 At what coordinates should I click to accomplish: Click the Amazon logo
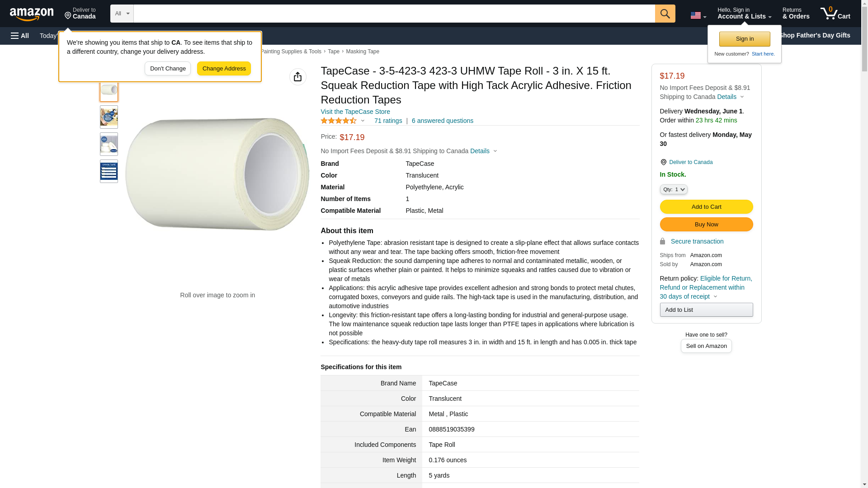point(32,14)
